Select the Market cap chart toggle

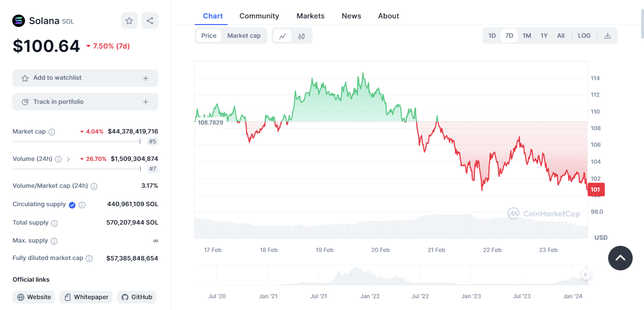[x=244, y=36]
